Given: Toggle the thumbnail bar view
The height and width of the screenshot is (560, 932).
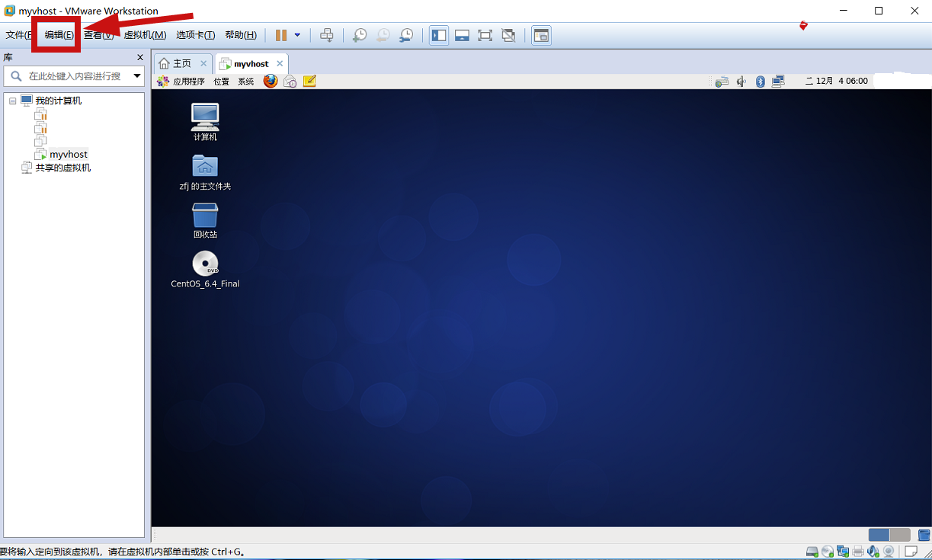Looking at the screenshot, I should click(x=461, y=35).
